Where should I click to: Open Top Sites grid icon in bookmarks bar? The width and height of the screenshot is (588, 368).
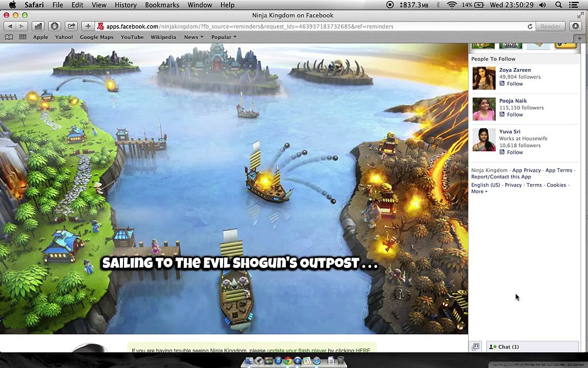tap(22, 37)
